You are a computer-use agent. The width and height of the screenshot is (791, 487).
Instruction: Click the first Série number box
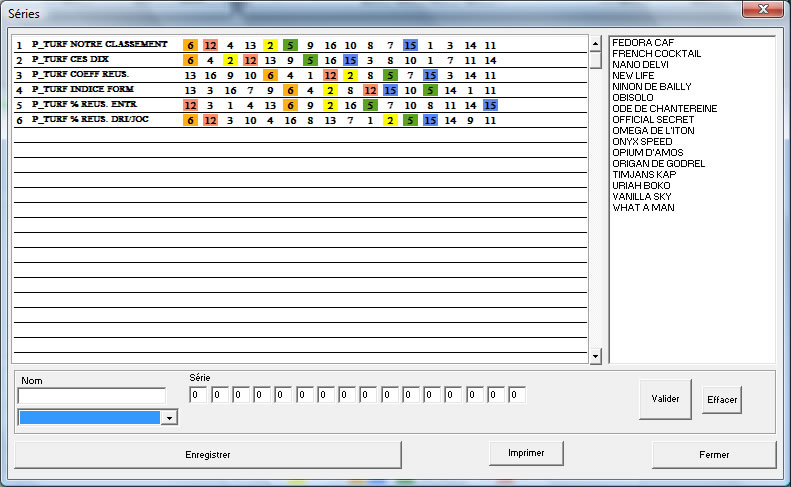[198, 395]
